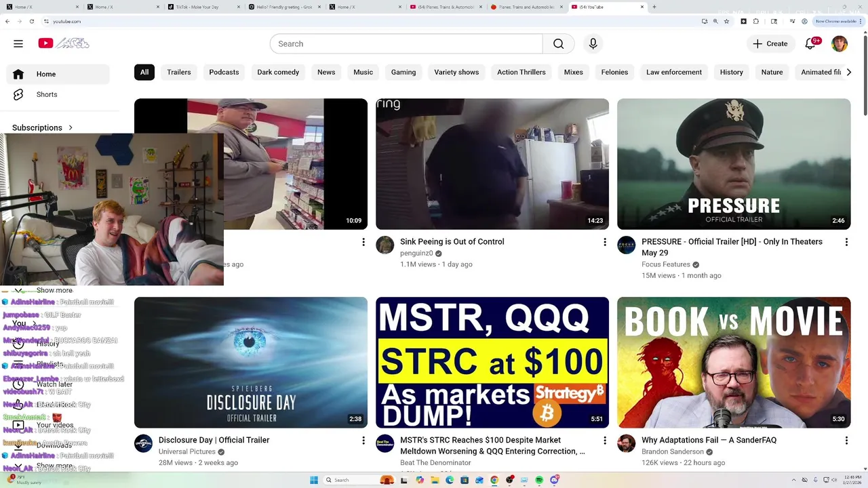Viewport: 868px width, 488px height.
Task: Click Universal Pictures channel avatar
Action: [x=143, y=443]
